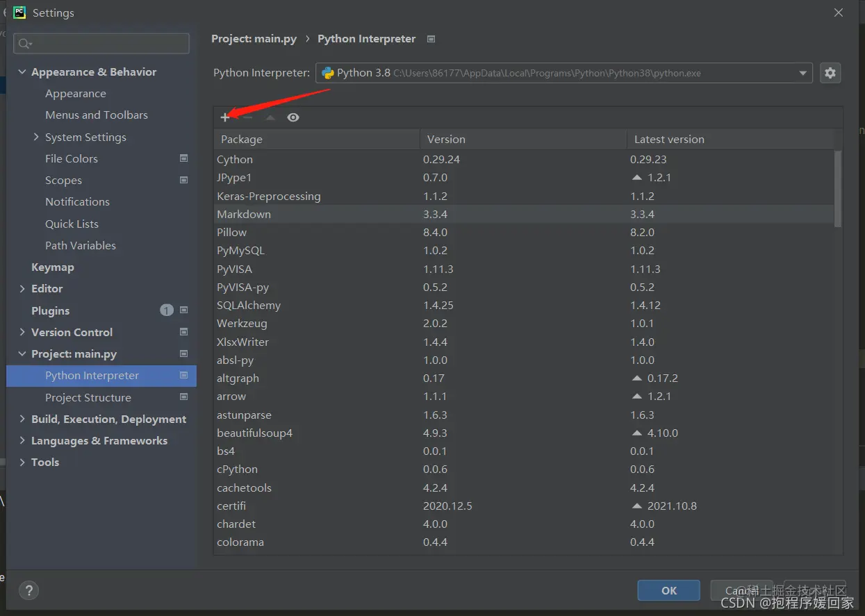Click project-level icon next to Scopes
Screen dimensions: 865x616
tap(183, 180)
